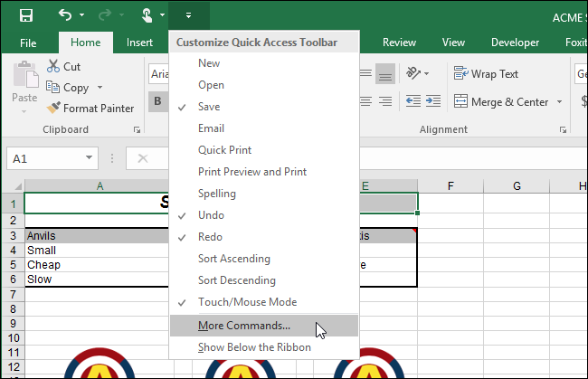Click the Paste clipboard icon
The width and height of the screenshot is (588, 379).
pos(25,75)
